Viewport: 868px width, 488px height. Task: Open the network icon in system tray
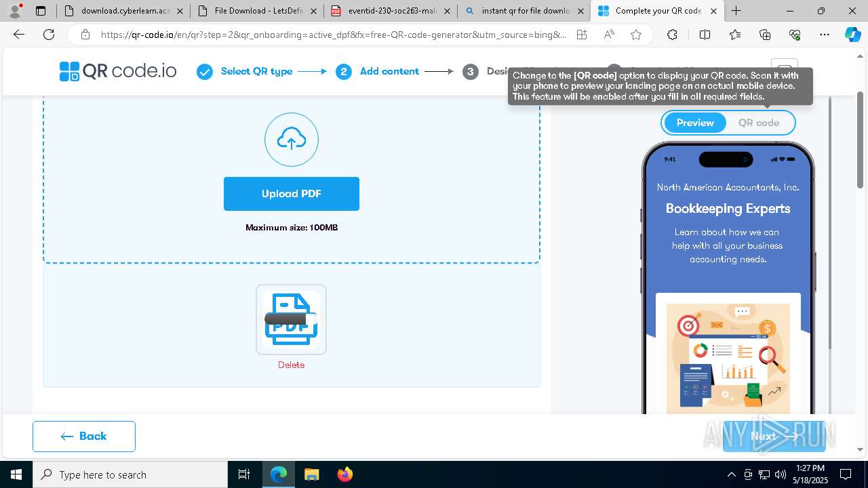(764, 474)
